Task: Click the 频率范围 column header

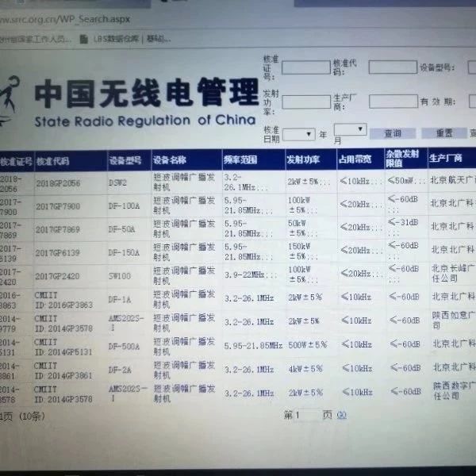Action: [240, 159]
